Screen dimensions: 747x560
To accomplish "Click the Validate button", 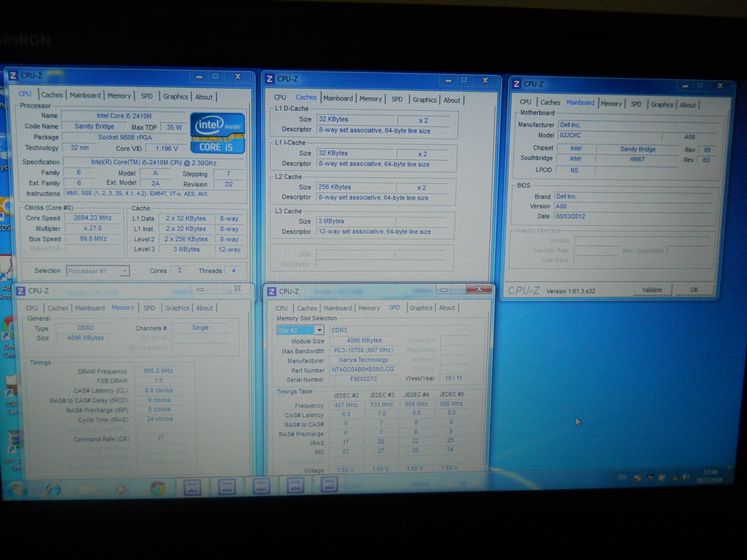I will coord(652,290).
